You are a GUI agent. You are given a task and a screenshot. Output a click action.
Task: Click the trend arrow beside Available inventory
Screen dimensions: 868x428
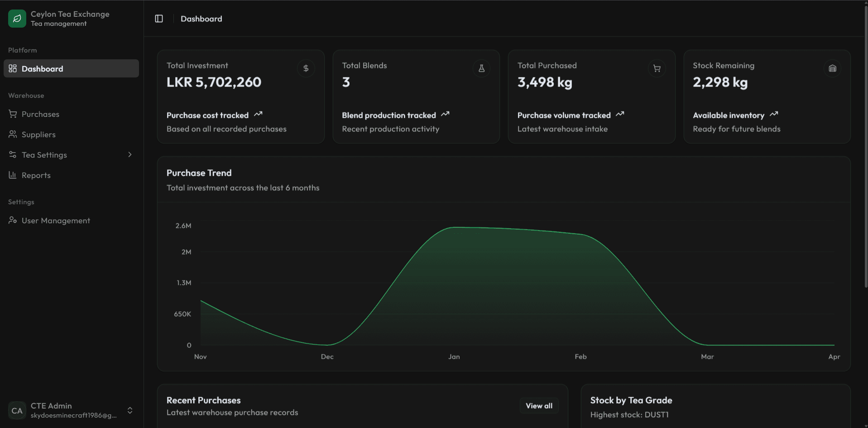tap(774, 114)
